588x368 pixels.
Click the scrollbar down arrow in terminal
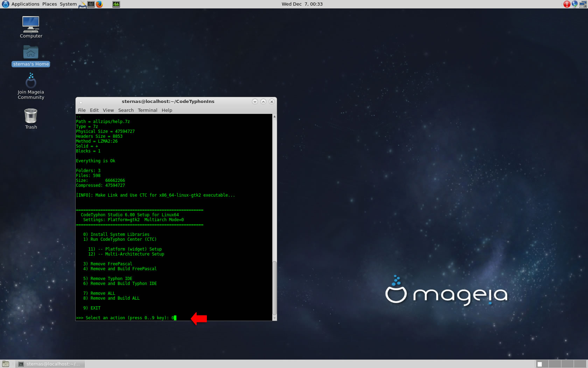[x=274, y=318]
